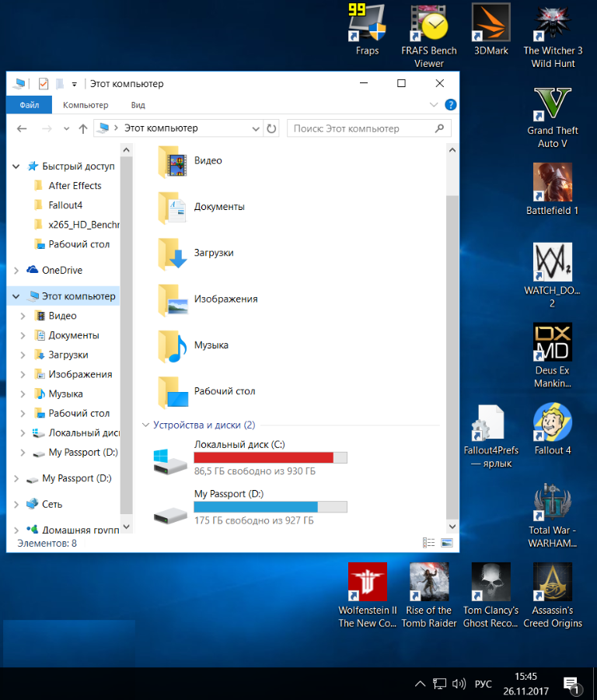Open the Документы folder in main pane
The height and width of the screenshot is (700, 597).
tap(201, 207)
